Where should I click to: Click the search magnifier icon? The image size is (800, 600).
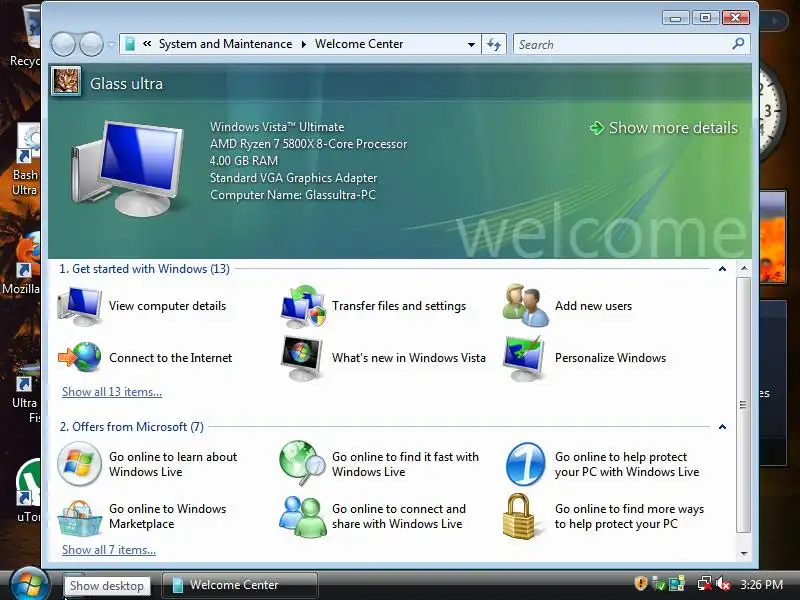click(x=738, y=44)
